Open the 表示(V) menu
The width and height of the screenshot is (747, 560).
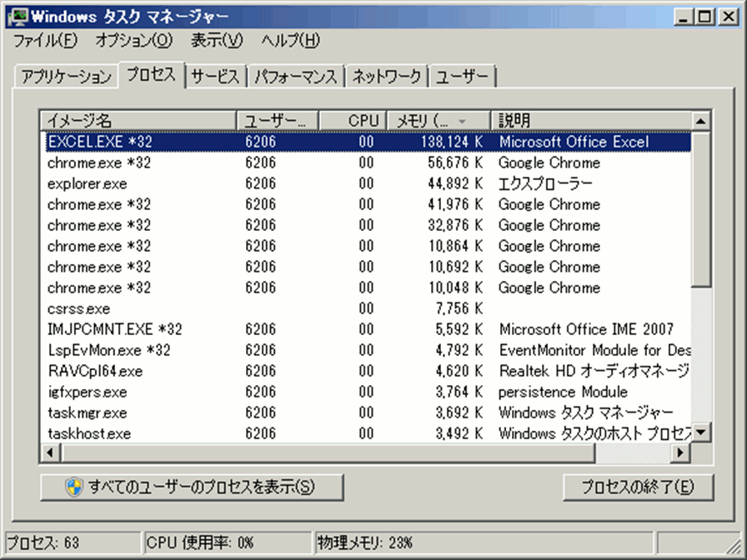[x=217, y=40]
